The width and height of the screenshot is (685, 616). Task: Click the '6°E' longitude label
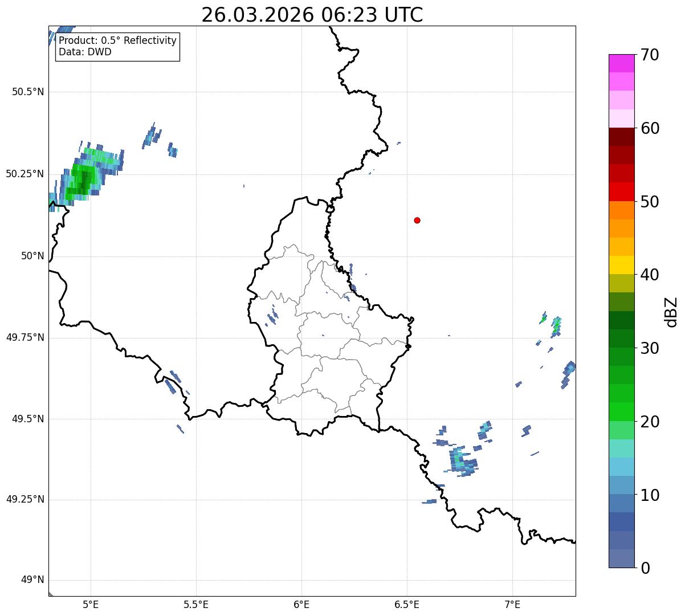[x=301, y=604]
